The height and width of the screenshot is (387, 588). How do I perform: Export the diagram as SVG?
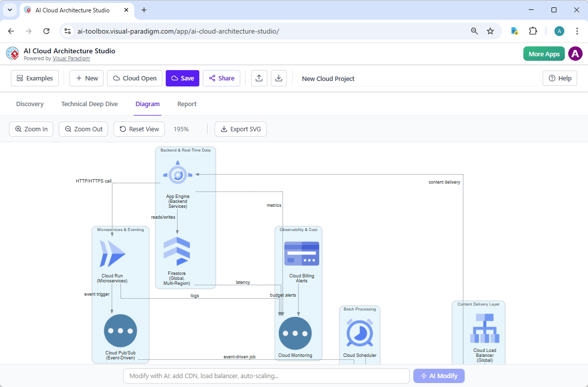coord(240,129)
